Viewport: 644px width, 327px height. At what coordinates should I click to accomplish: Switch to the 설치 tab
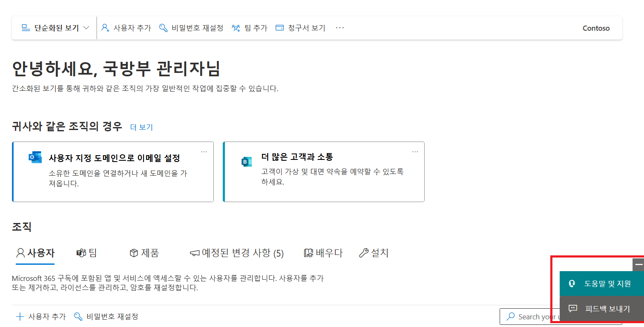click(x=374, y=253)
